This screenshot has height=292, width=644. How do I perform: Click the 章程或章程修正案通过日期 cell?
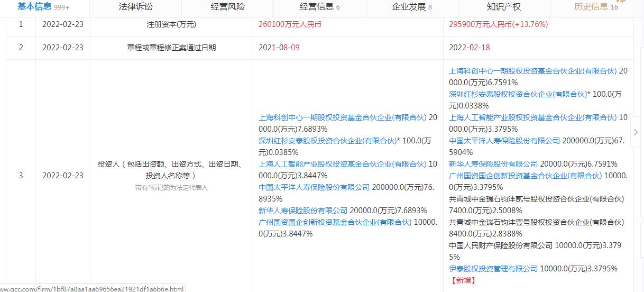(x=171, y=48)
